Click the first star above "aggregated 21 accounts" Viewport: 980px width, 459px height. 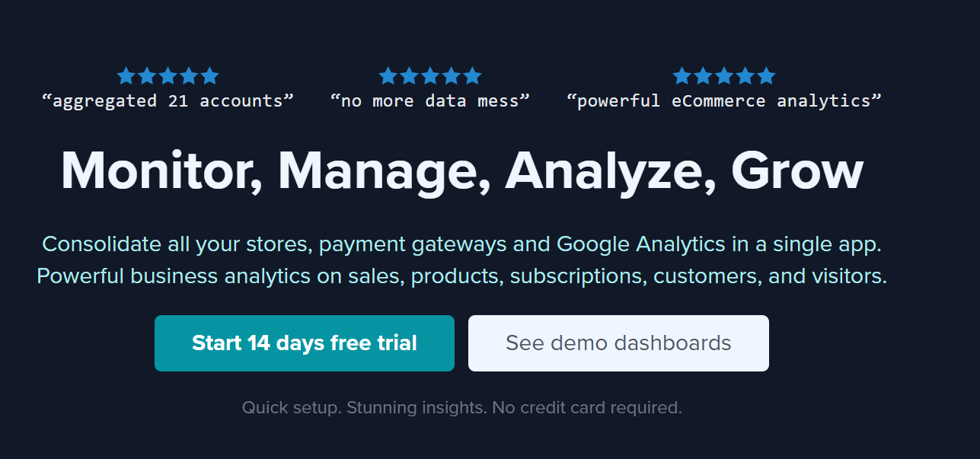pyautogui.click(x=126, y=76)
